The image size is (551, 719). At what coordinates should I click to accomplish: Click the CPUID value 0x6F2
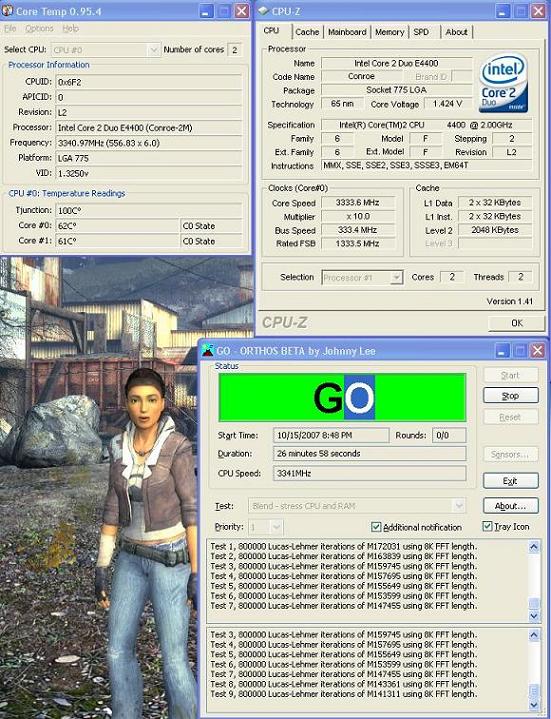[149, 82]
